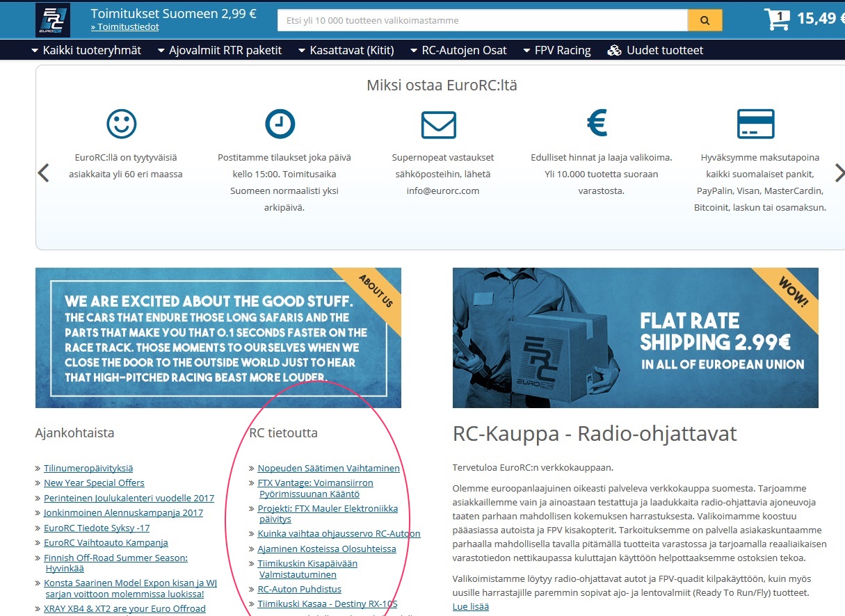Click the Miksi ostaa EuroRC:ltä heading
Viewport: 845px width, 616px height.
442,86
